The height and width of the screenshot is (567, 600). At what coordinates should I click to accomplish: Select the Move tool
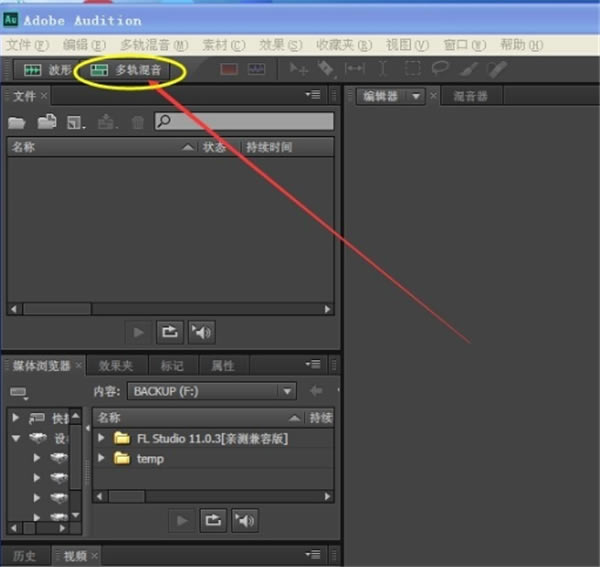coord(298,69)
